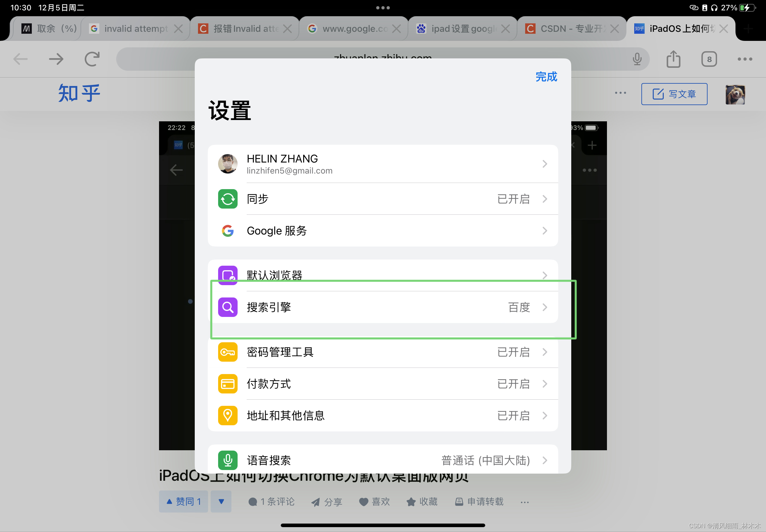Open the 1 条评论 comments link
Viewport: 766px width, 532px height.
[271, 502]
